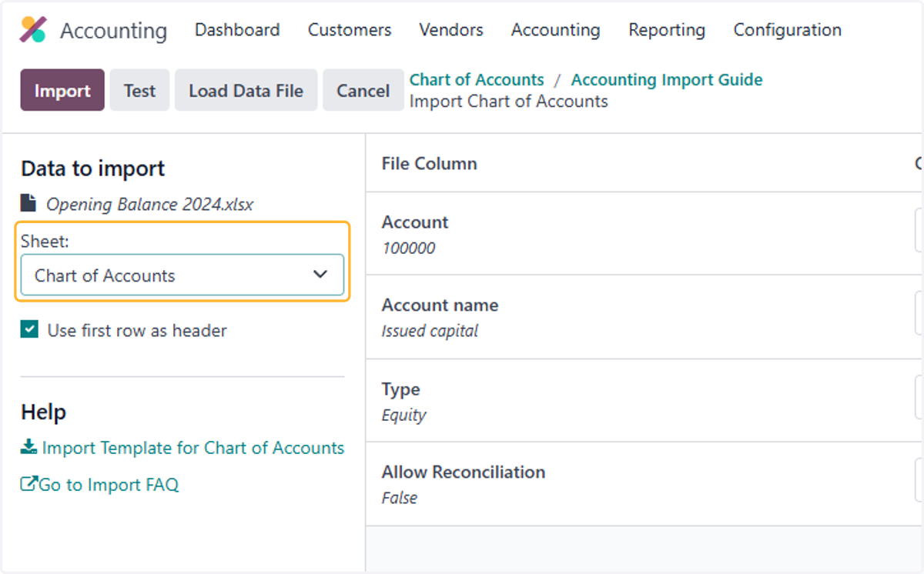Image resolution: width=924 pixels, height=574 pixels.
Task: Open the Go to Import FAQ link
Action: pos(100,485)
